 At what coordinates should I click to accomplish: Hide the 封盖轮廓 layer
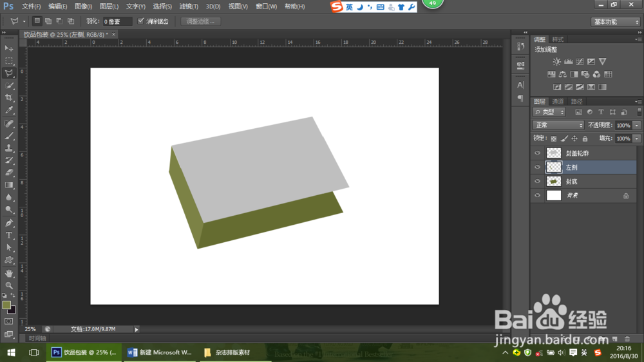(537, 153)
